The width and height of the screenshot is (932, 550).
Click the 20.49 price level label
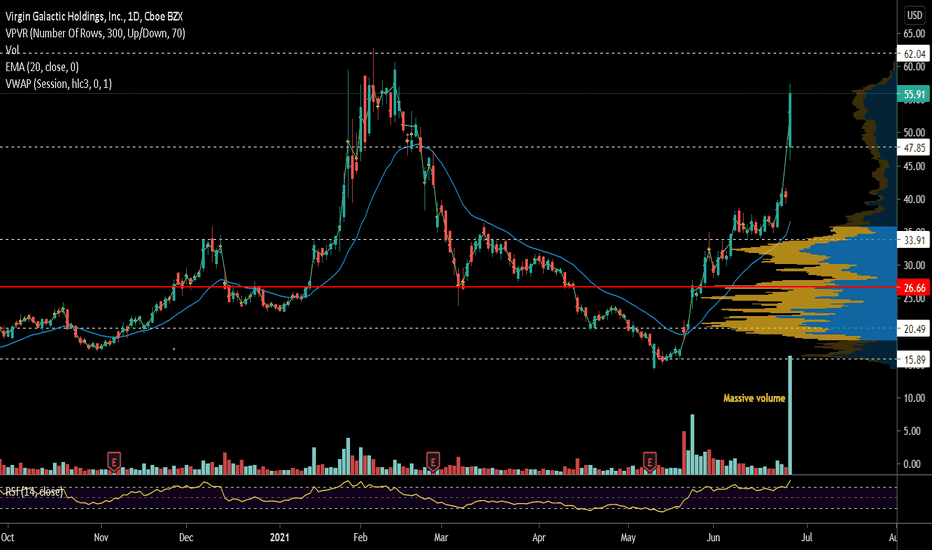[914, 329]
